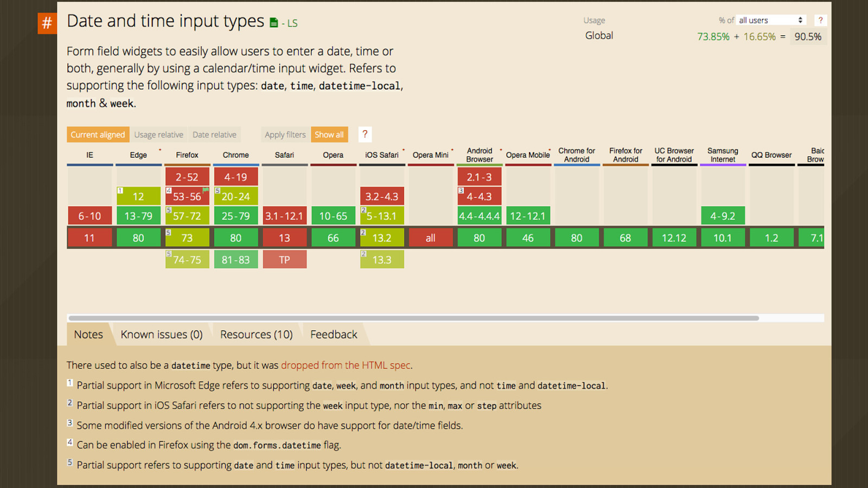Select iOS Safari 5-13.1 cell

click(382, 216)
